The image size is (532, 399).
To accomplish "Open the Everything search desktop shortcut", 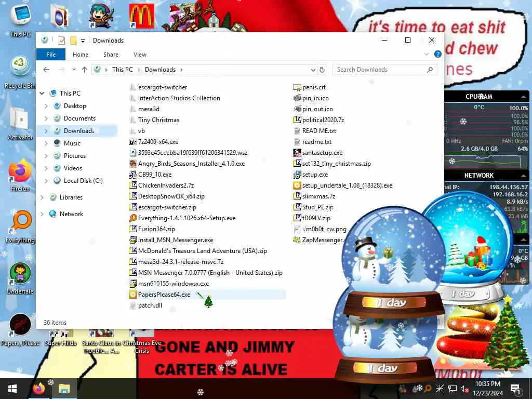I will coord(20,227).
